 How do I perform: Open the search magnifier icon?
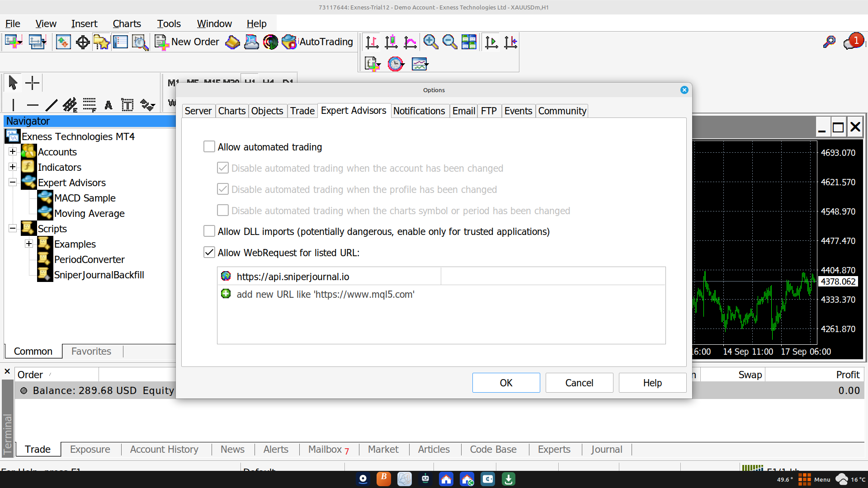pos(829,42)
